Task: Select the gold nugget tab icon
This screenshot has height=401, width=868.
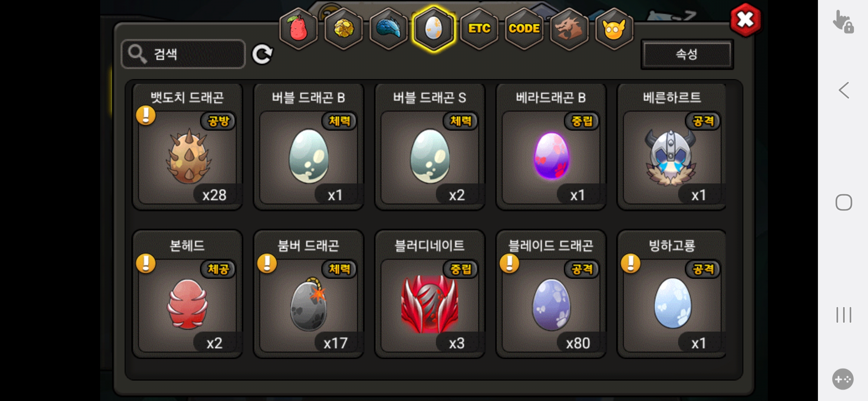Action: 344,29
